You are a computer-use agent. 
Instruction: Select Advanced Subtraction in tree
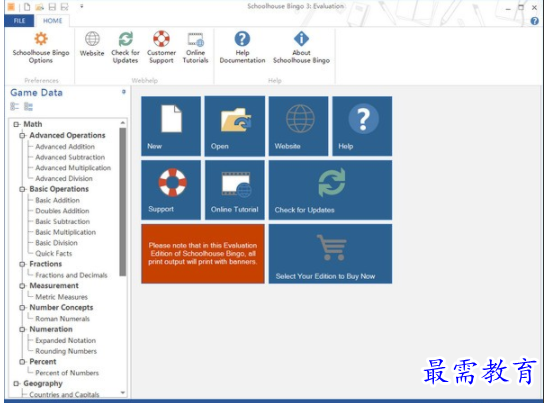click(70, 158)
